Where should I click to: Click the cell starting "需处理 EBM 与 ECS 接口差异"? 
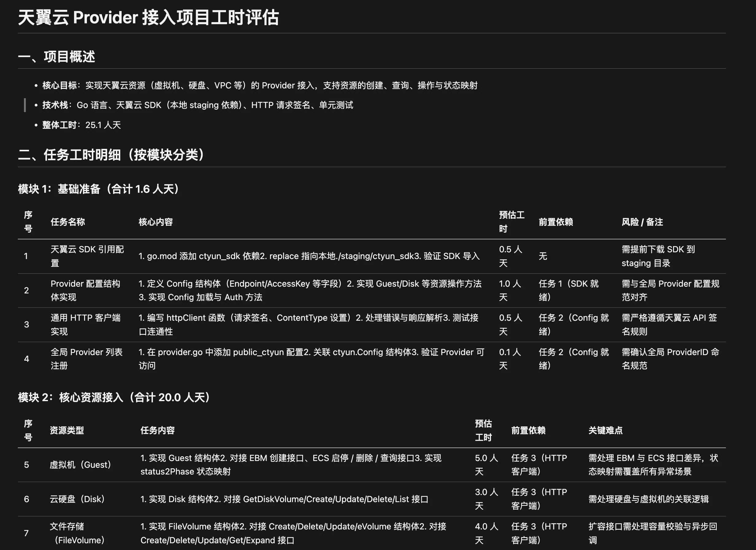pos(653,465)
